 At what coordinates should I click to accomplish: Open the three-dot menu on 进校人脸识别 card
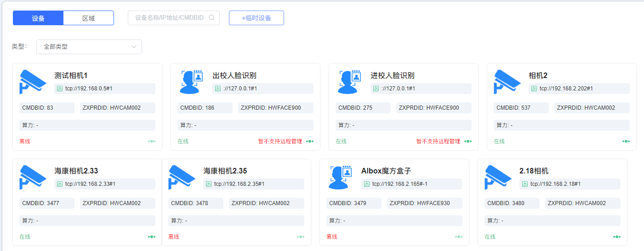[x=468, y=141]
